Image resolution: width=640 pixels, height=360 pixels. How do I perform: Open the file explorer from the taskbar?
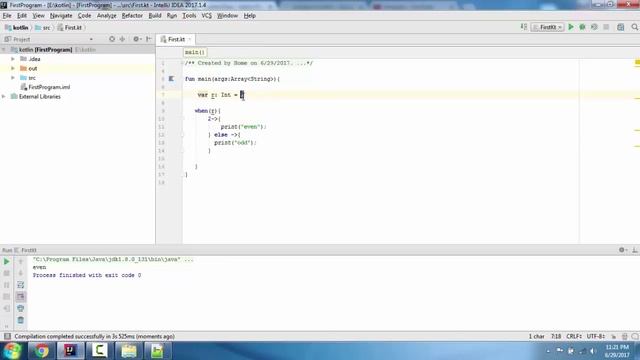129,351
